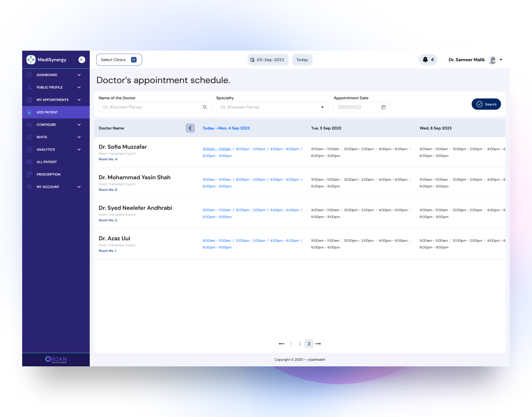The height and width of the screenshot is (417, 532).
Task: Click the search magnifier in doctor name field
Action: point(205,107)
